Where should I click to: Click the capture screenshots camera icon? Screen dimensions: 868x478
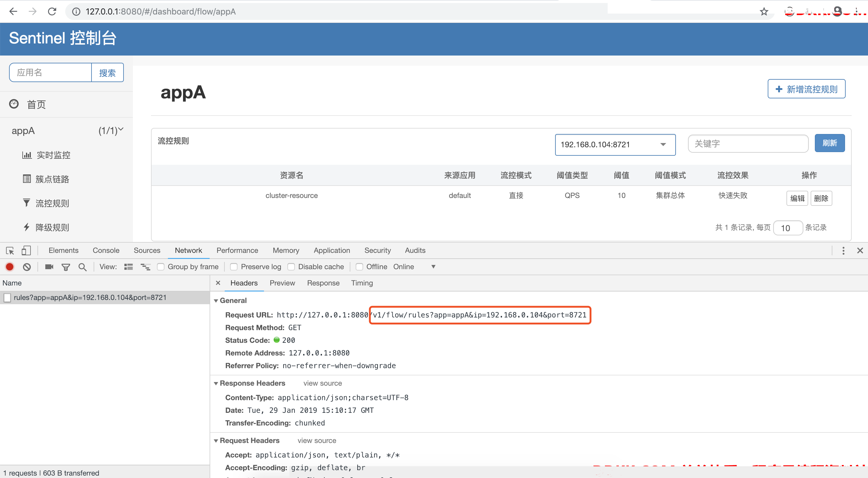(x=49, y=267)
